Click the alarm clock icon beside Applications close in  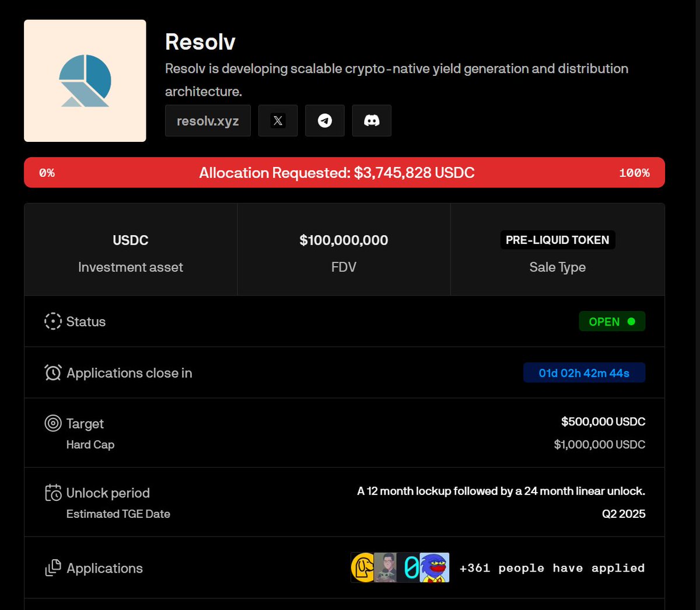coord(53,372)
